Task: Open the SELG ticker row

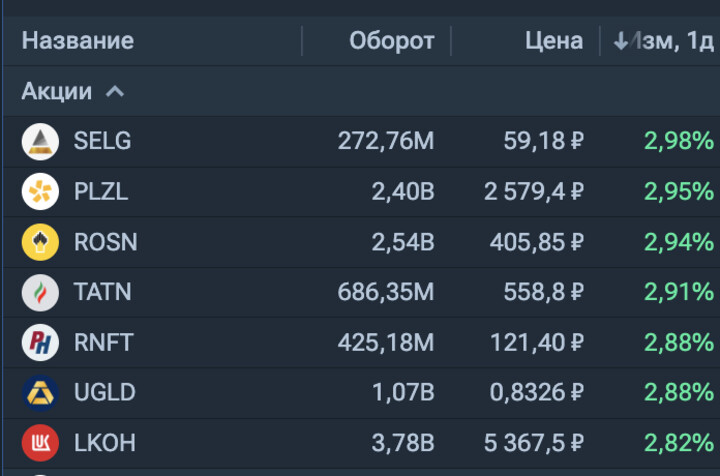Action: [x=102, y=141]
